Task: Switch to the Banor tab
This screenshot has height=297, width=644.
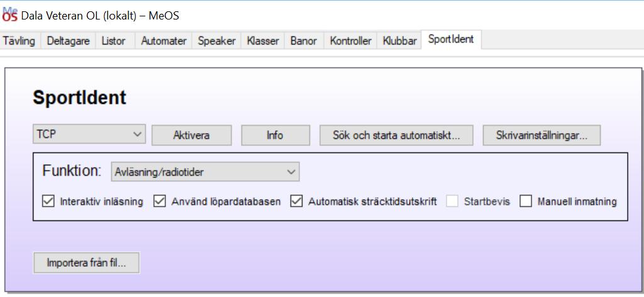Action: pyautogui.click(x=304, y=41)
